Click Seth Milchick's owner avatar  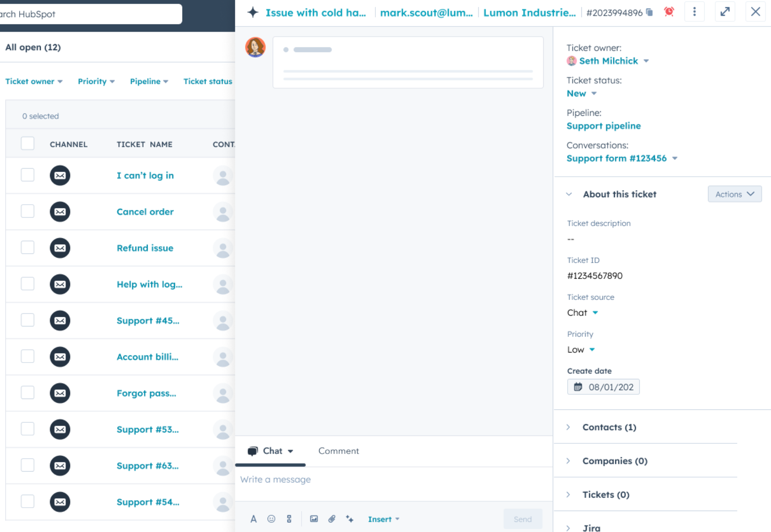click(x=571, y=61)
